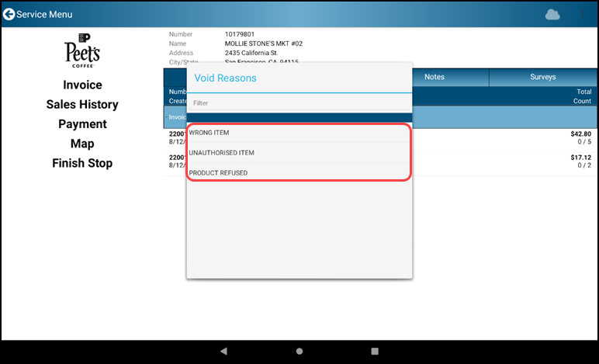
Task: Tap the customer number 10179801
Action: pos(240,34)
